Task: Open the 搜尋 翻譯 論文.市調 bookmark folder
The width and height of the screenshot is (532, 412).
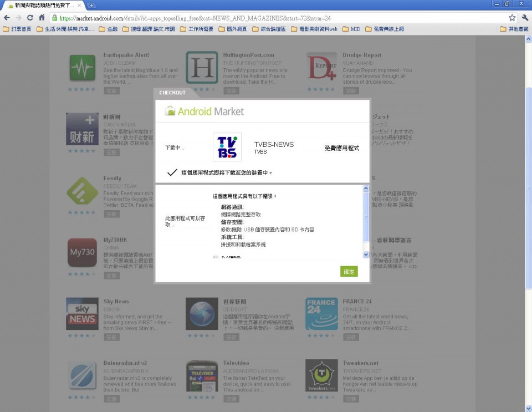Action: tap(149, 29)
